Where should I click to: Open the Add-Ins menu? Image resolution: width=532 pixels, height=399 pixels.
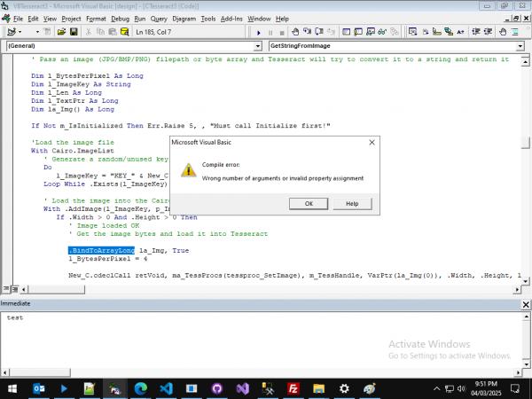tap(231, 19)
